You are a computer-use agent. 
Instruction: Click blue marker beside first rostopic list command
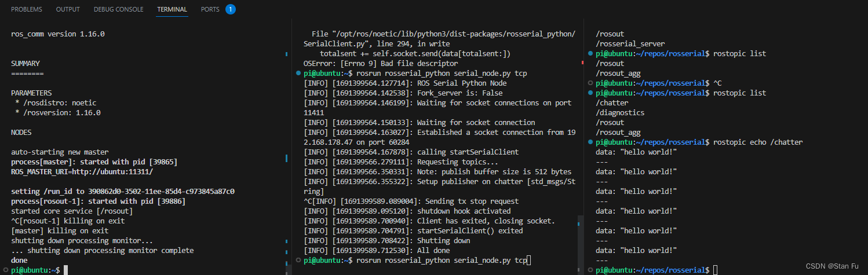click(x=590, y=54)
